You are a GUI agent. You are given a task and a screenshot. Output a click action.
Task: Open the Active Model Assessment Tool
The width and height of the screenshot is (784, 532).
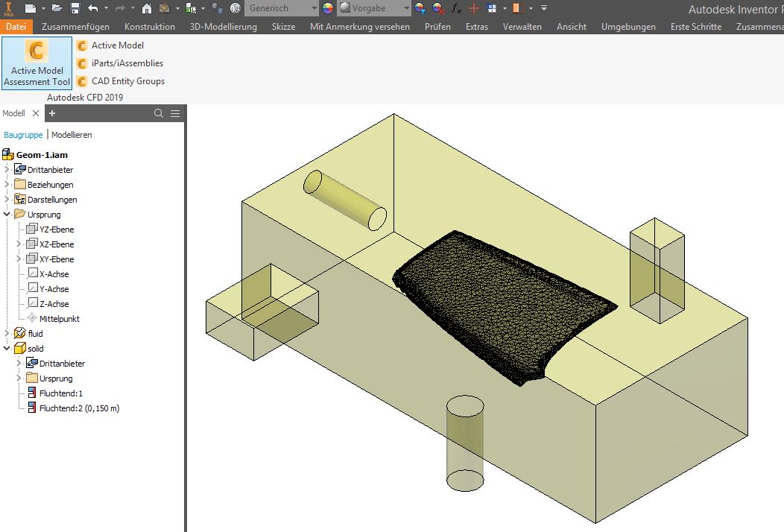click(36, 63)
